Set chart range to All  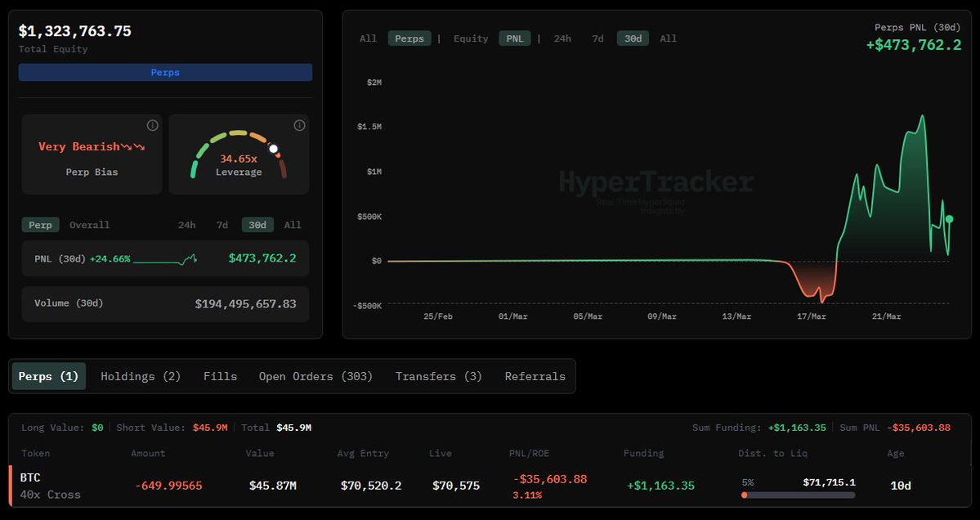point(668,38)
